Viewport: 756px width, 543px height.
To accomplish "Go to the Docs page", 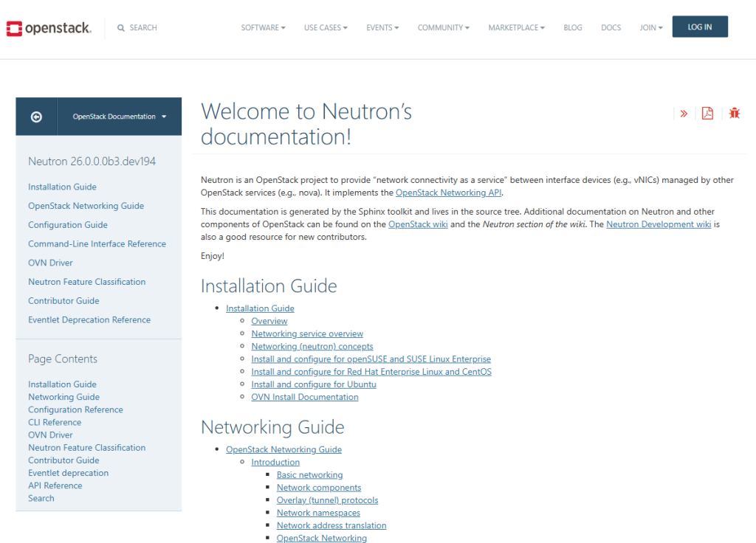I will tap(611, 27).
